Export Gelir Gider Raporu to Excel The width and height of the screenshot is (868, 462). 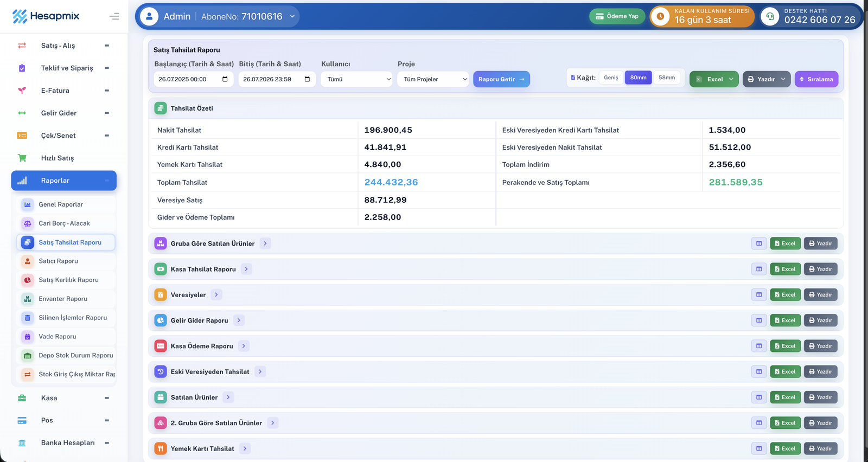[785, 320]
